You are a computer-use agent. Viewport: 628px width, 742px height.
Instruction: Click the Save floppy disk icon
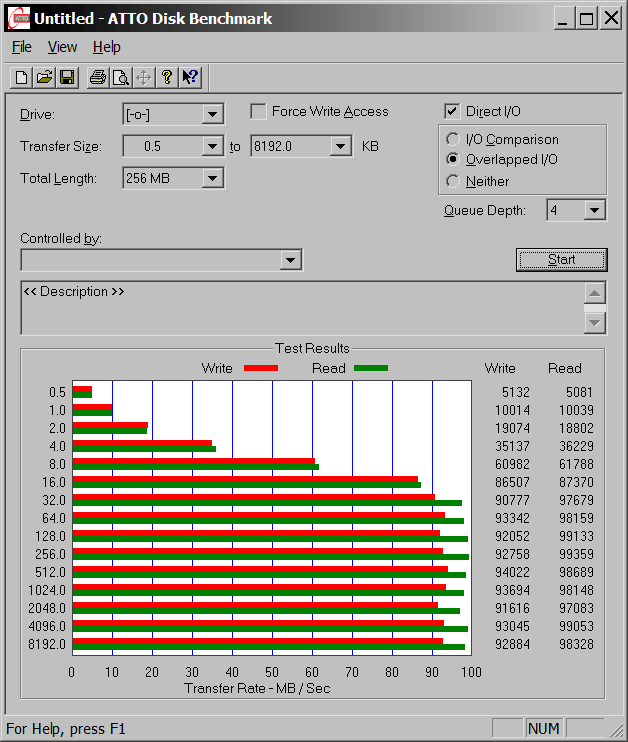click(x=67, y=77)
